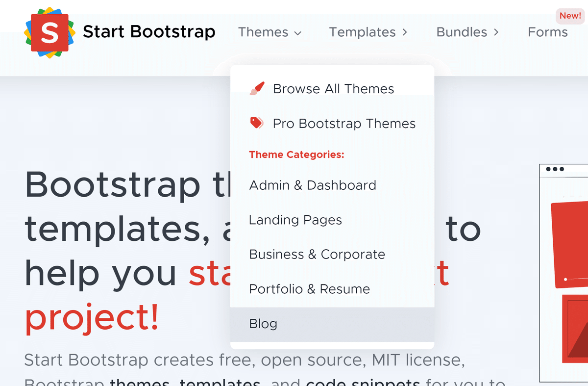The width and height of the screenshot is (588, 386).
Task: Click the New! badge above Forms
Action: pyautogui.click(x=570, y=16)
